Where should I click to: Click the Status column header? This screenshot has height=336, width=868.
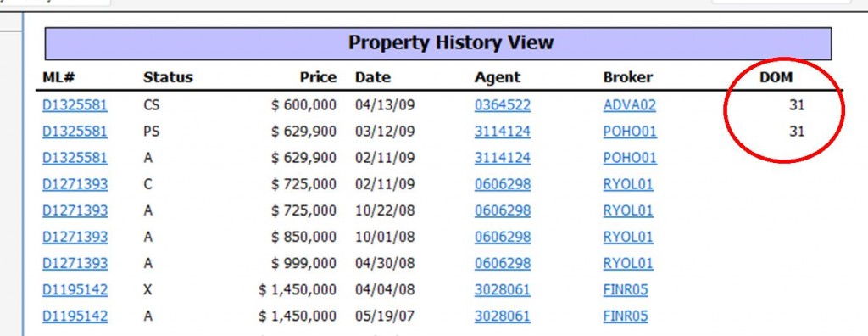(x=169, y=77)
